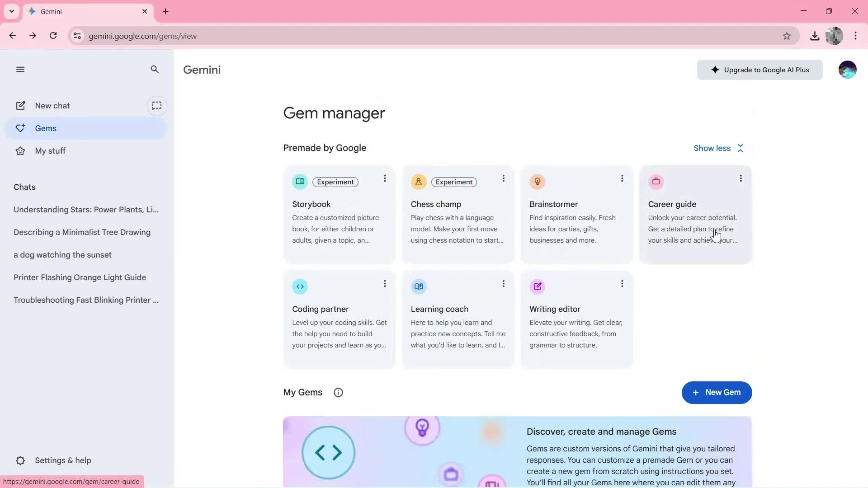
Task: Open the Storybook card three-dot menu
Action: (385, 178)
